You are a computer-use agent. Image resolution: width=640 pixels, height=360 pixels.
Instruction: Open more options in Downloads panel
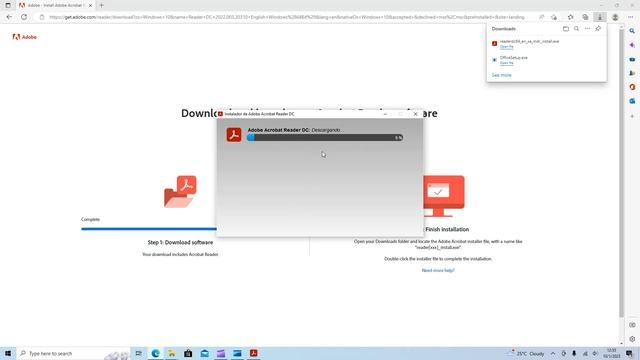tap(587, 29)
